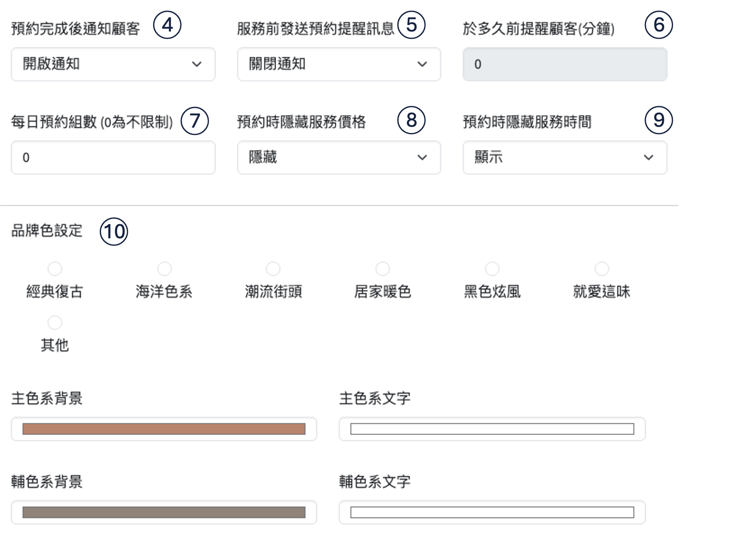Screen dimensions: 756x538
Task: Expand the 預約時隱藏服務時間 dropdown
Action: coord(564,158)
